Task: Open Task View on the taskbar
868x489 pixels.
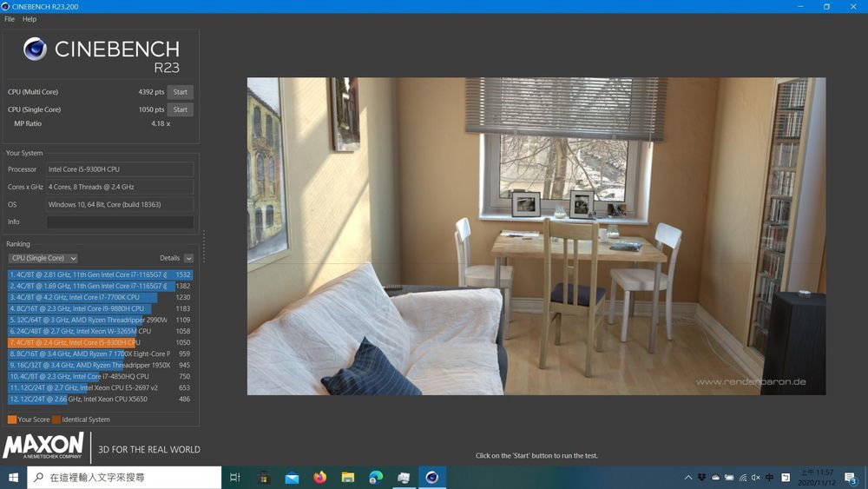Action: point(234,478)
